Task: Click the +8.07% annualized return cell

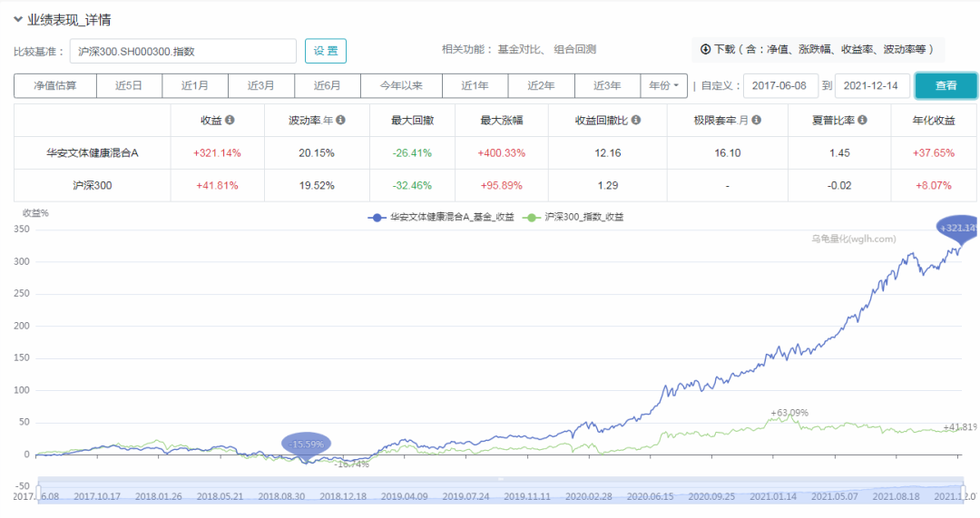Action: pyautogui.click(x=934, y=186)
